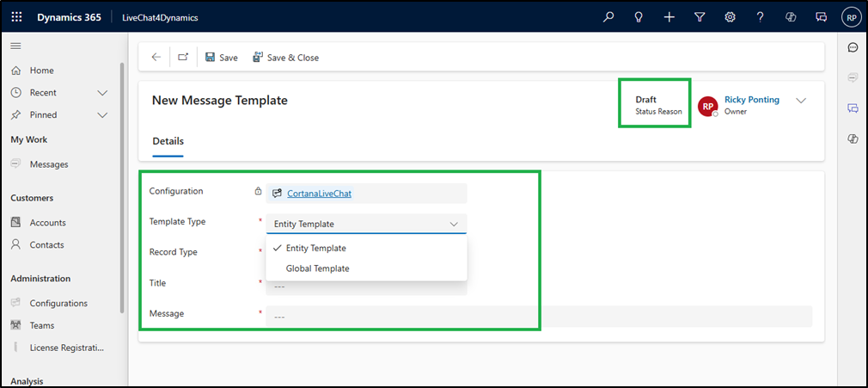Click the search magnifier icon in top bar
Screen dimensions: 868x388
tap(608, 17)
